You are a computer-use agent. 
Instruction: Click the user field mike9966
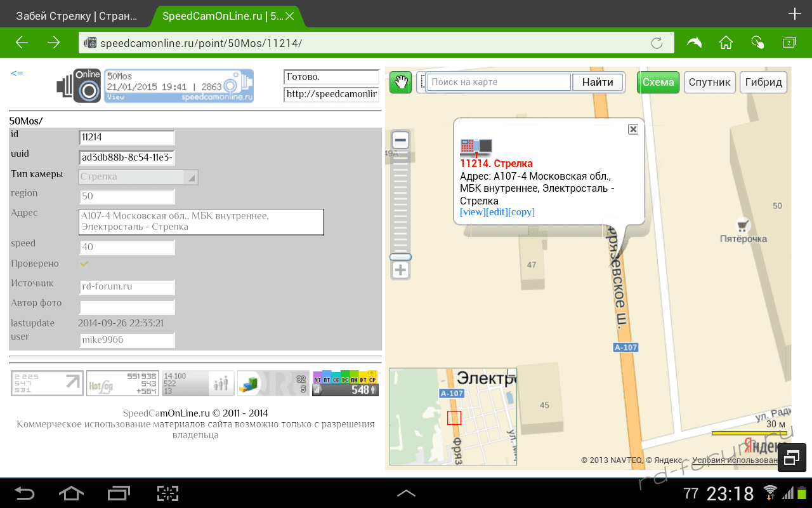point(127,340)
